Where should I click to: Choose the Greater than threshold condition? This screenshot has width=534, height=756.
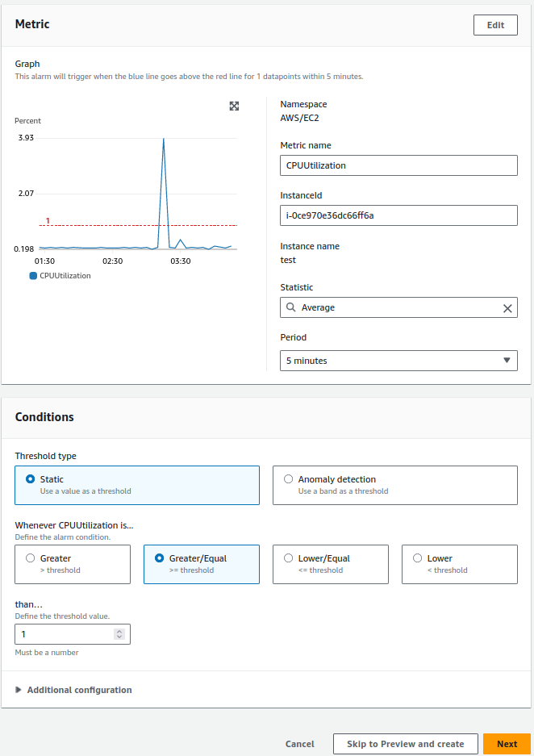73,564
